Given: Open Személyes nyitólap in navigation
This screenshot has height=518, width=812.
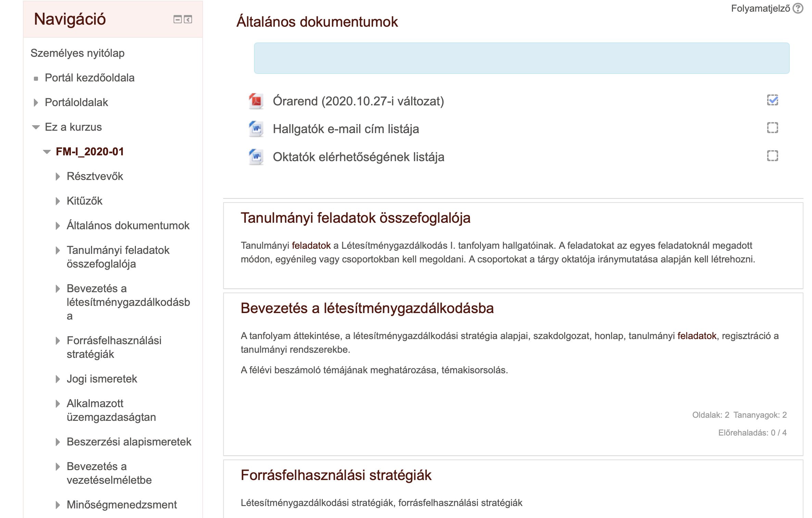Looking at the screenshot, I should 77,53.
